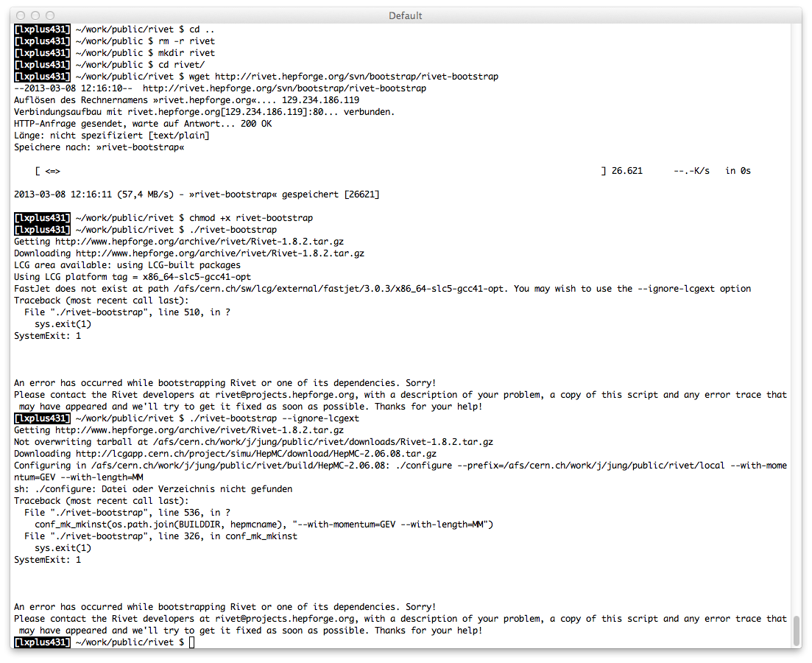Click the download progress indicator "<=>"
812x663 pixels.
52,171
